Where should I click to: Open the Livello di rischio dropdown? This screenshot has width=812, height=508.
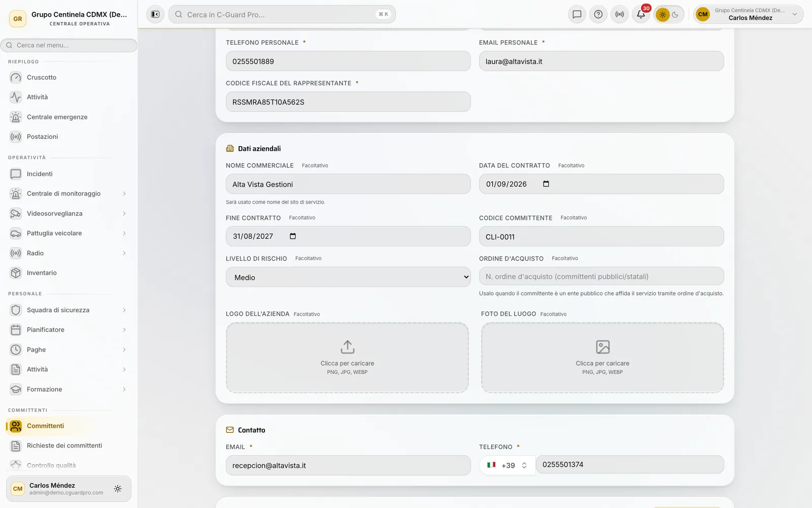tap(348, 277)
